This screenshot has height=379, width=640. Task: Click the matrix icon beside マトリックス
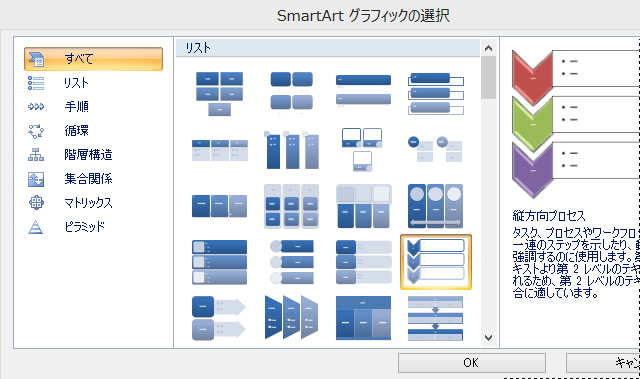pyautogui.click(x=36, y=203)
